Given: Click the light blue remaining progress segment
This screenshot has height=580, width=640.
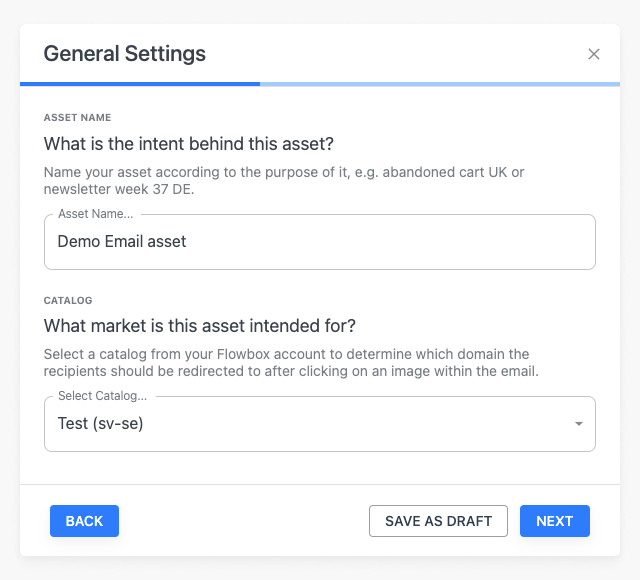Looking at the screenshot, I should tap(440, 84).
